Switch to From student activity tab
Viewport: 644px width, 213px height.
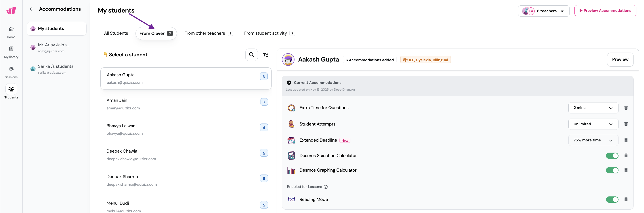[269, 33]
